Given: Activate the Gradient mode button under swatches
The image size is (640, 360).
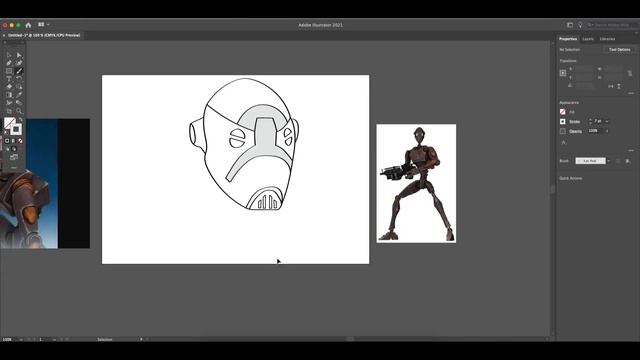Looking at the screenshot, I should click(x=13, y=141).
